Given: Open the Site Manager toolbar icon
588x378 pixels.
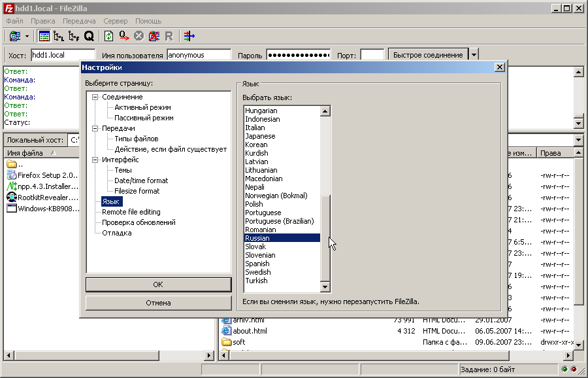Looking at the screenshot, I should tap(15, 36).
